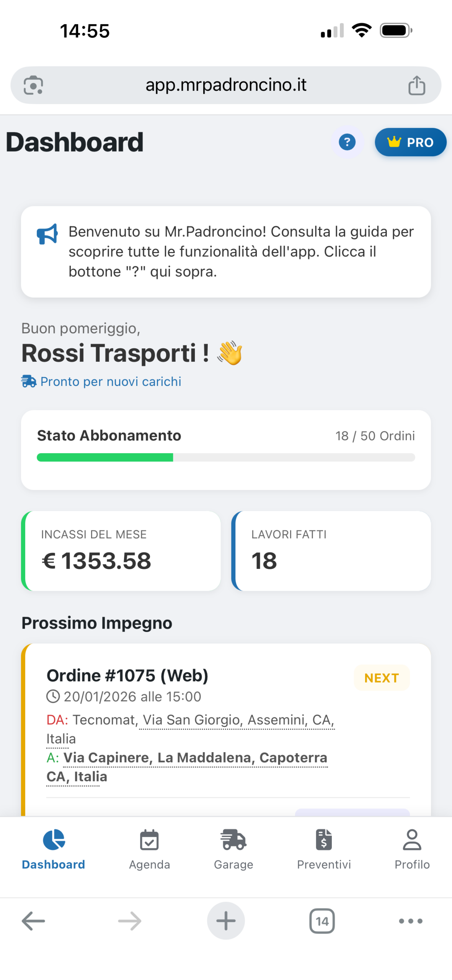The width and height of the screenshot is (452, 980).
Task: Tap the browser share icon
Action: click(x=416, y=85)
